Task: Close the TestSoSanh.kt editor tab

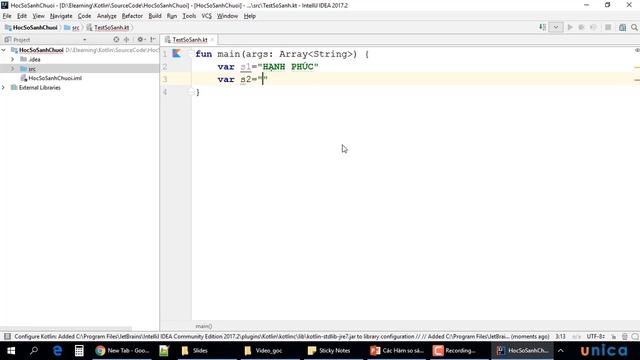Action: (x=212, y=40)
